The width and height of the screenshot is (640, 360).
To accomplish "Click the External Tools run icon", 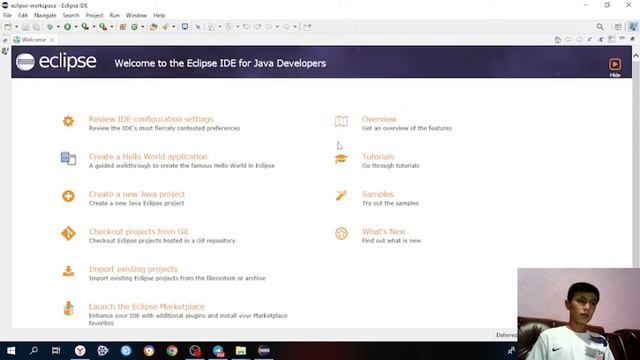I will (x=103, y=27).
